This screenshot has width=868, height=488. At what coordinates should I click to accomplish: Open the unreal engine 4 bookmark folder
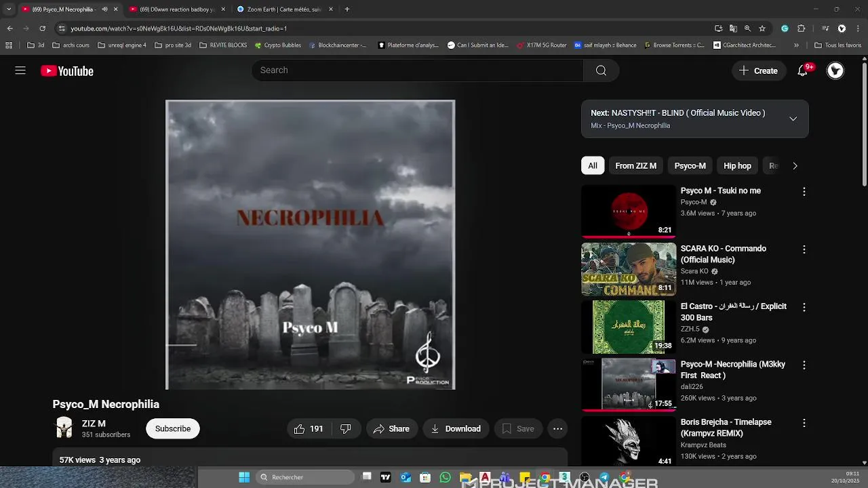tap(122, 45)
